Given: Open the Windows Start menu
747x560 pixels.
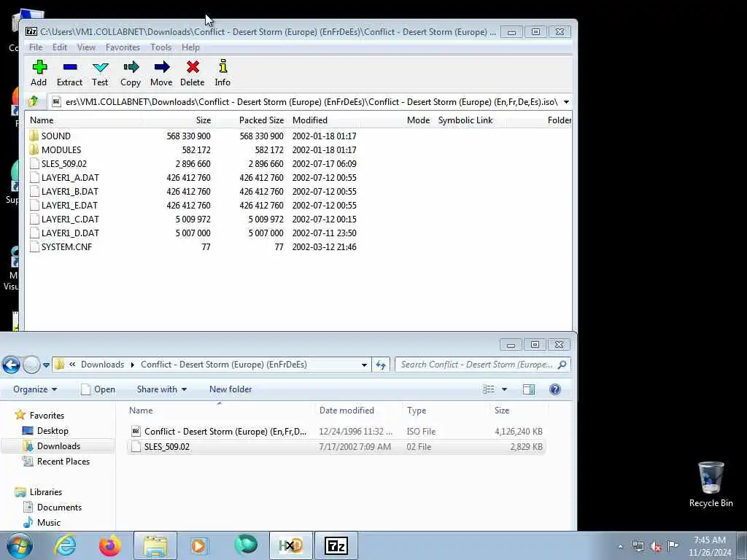Looking at the screenshot, I should [x=18, y=545].
